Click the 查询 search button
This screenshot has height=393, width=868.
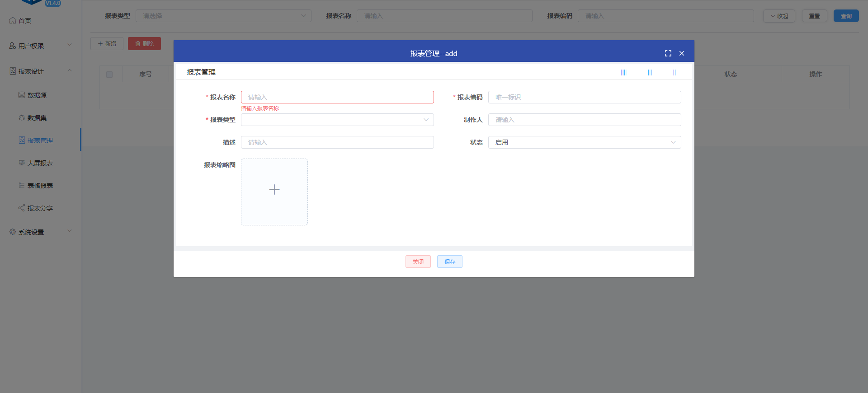(x=846, y=16)
